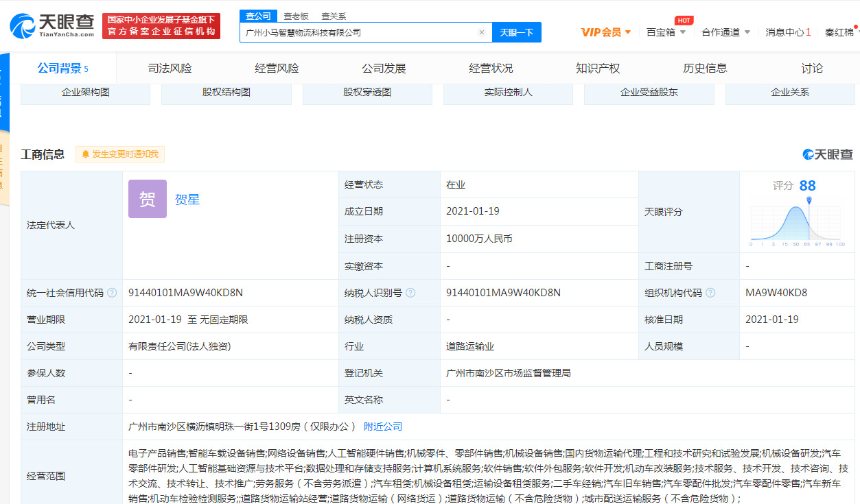Viewport: 860px width, 504px height.
Task: Select the purple 贺 avatar icon
Action: [148, 199]
